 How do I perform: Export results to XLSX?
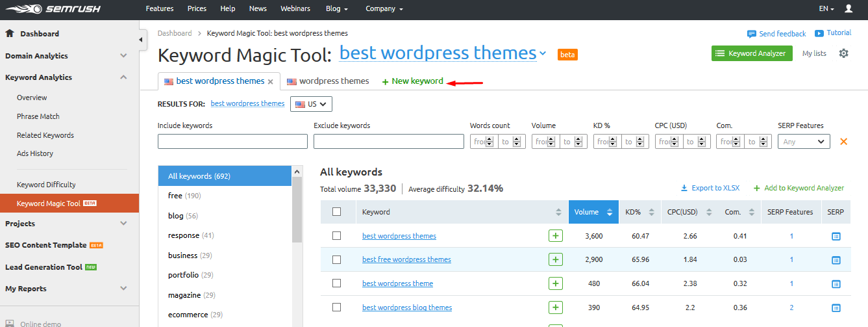pos(710,188)
